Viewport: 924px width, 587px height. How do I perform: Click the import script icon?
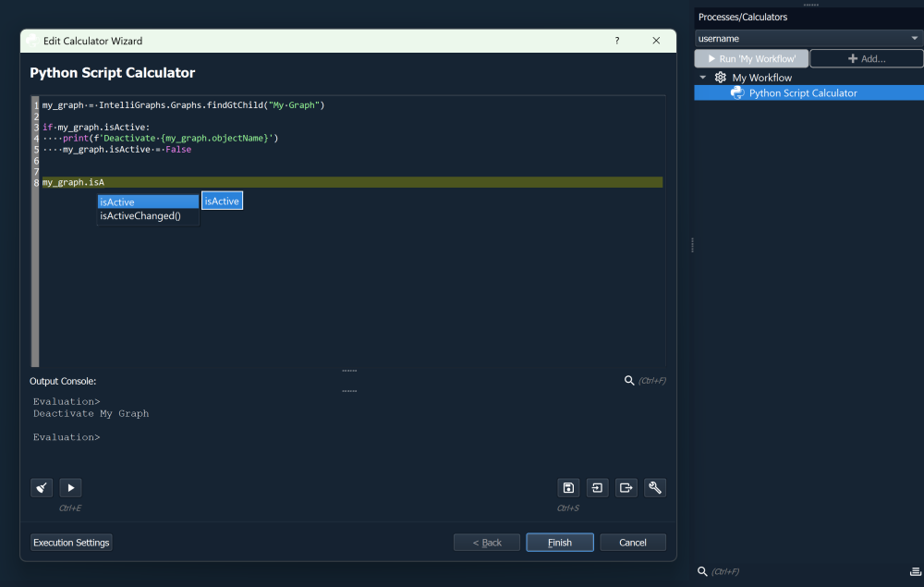(x=597, y=487)
